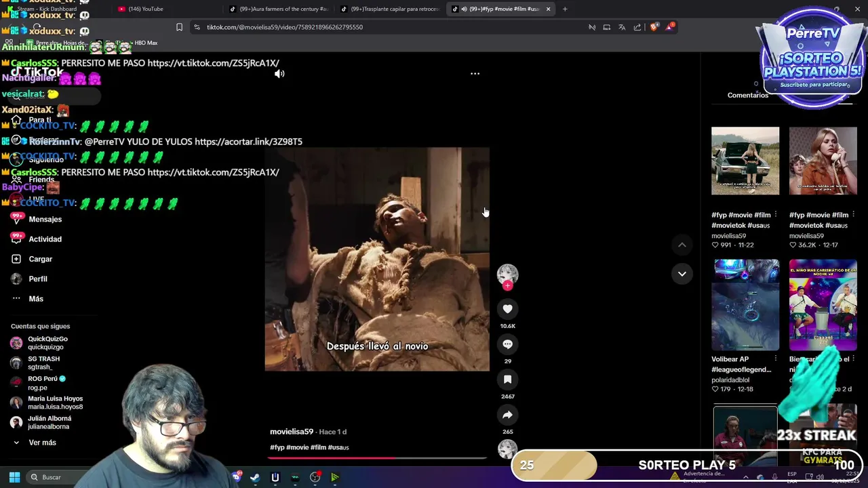868x488 pixels.
Task: Open the Volibear AP League of Legends thumbnail
Action: pyautogui.click(x=745, y=304)
